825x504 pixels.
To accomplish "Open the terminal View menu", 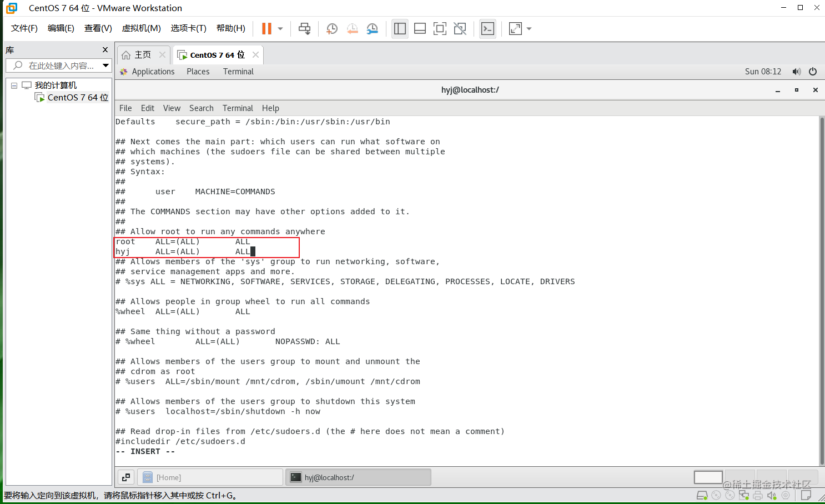I will coord(172,108).
